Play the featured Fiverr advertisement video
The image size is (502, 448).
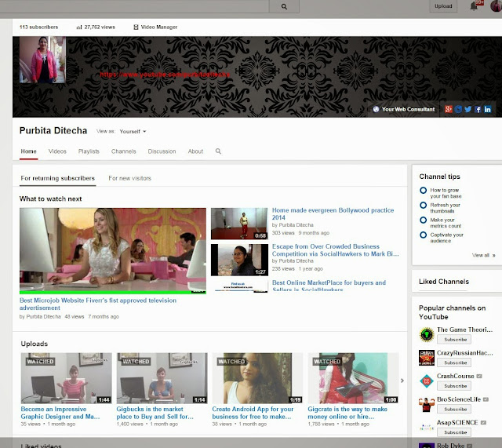pos(113,249)
